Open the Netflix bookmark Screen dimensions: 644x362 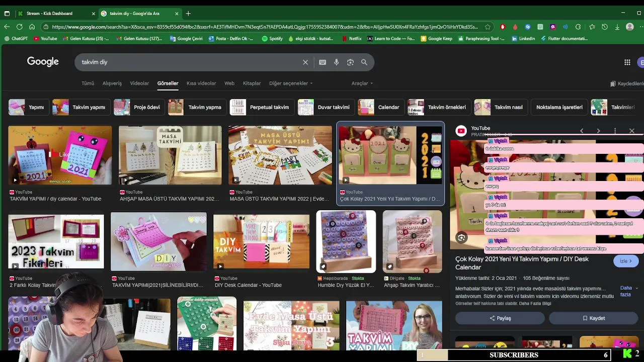[351, 39]
